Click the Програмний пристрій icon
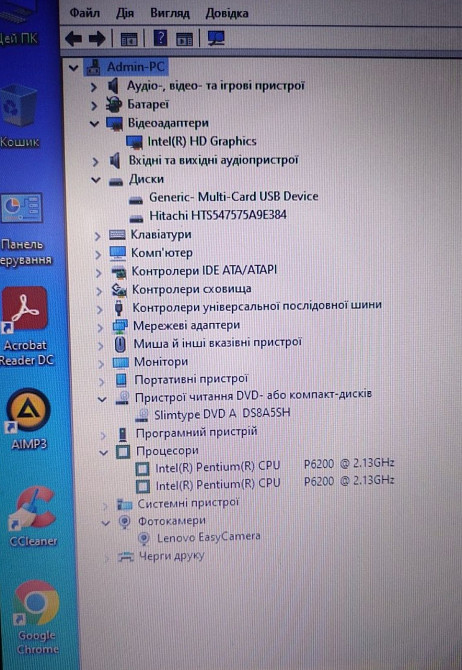The width and height of the screenshot is (462, 670). tap(122, 434)
